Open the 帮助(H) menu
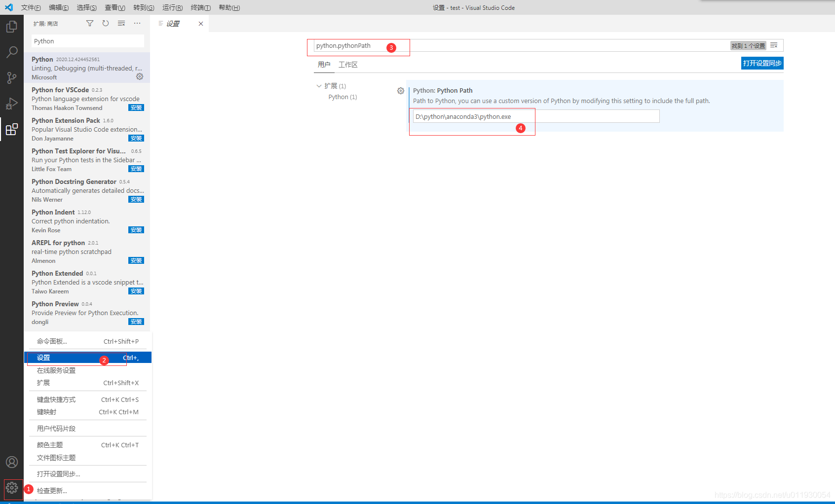 [x=229, y=8]
